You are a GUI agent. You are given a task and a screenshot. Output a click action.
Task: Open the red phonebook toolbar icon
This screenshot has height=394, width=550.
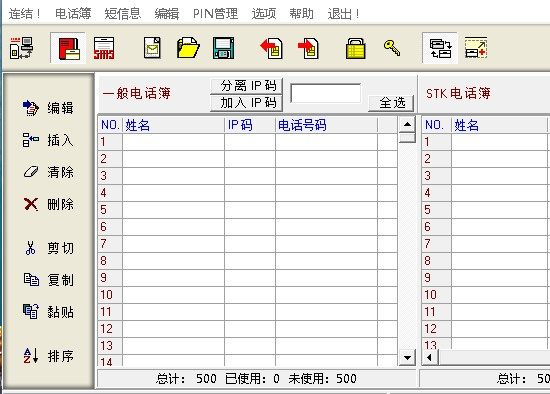[x=68, y=48]
